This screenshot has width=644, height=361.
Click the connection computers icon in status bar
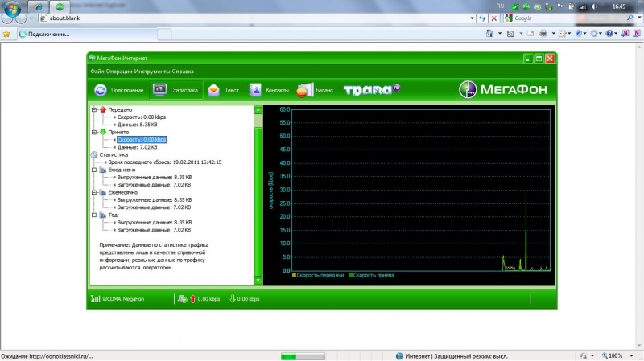tap(183, 298)
